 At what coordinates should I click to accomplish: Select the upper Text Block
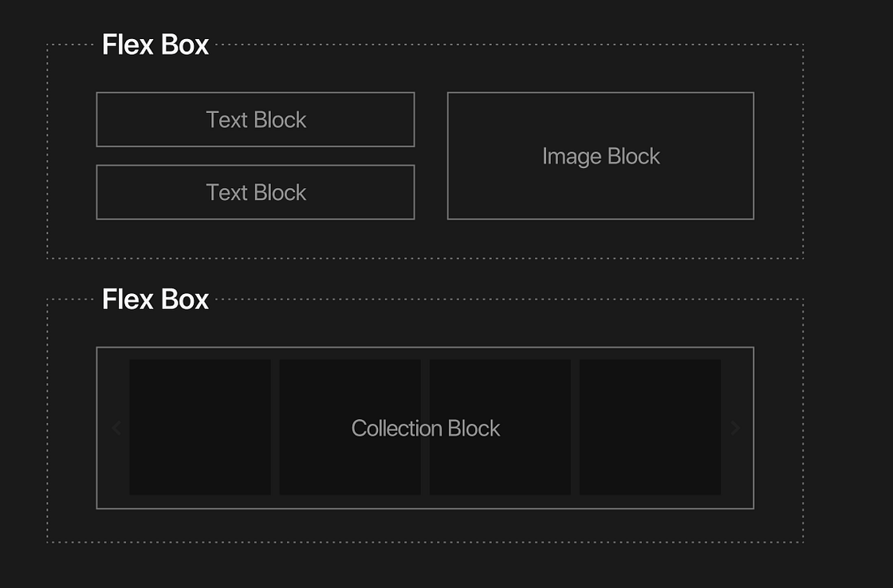[x=255, y=120]
